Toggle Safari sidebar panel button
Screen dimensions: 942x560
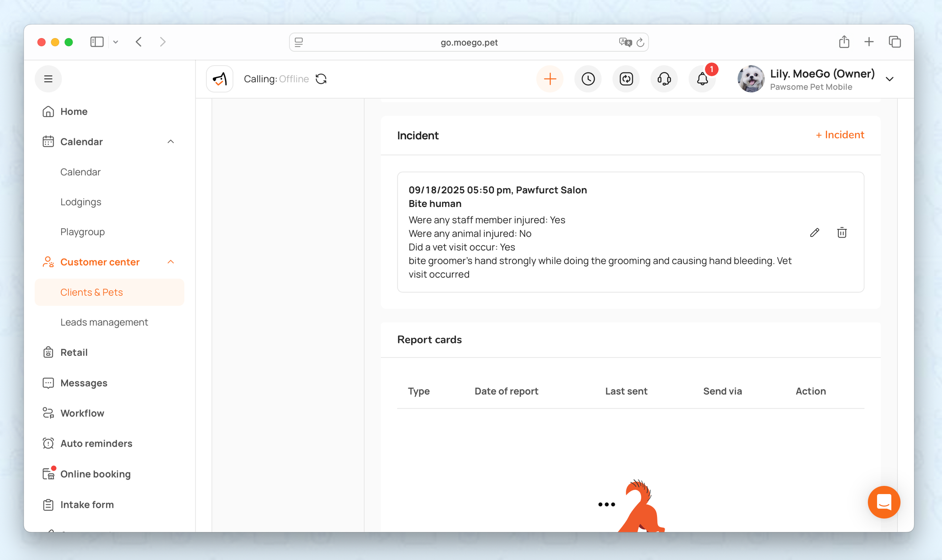pos(97,42)
